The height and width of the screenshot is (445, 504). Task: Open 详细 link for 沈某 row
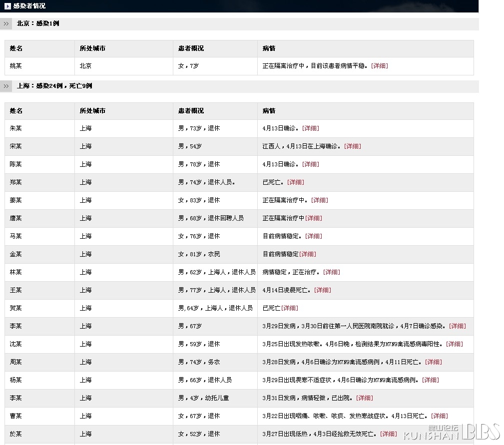click(x=454, y=344)
